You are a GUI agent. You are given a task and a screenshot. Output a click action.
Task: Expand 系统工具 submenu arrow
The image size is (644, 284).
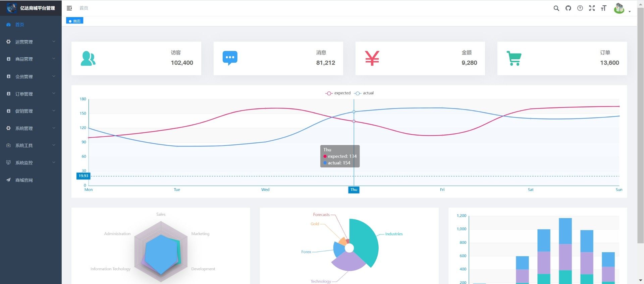(54, 145)
